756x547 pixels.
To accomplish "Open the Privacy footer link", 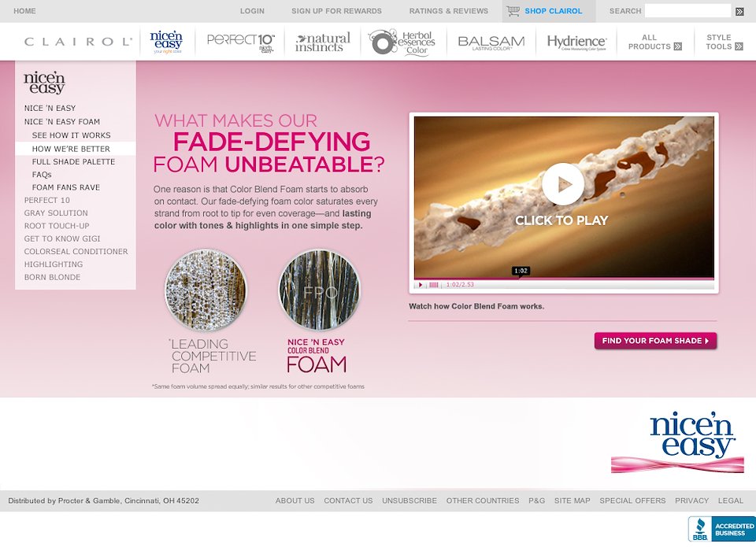I will coord(692,501).
